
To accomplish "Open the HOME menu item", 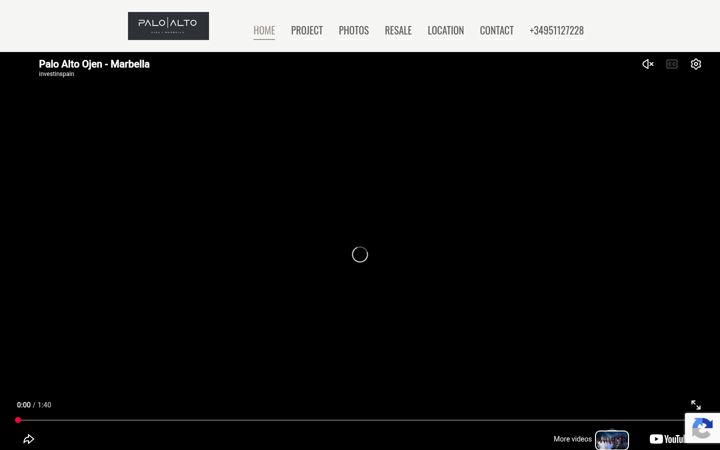I will coord(264,30).
